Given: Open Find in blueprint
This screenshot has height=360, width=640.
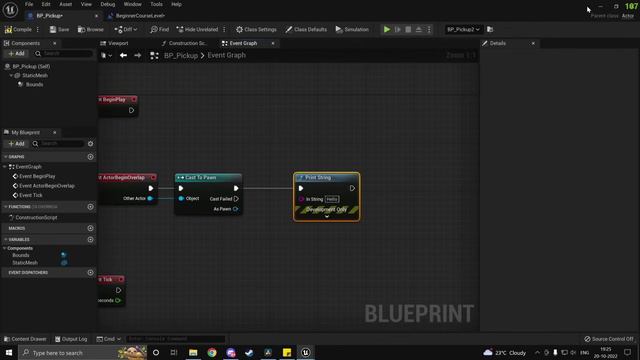Looking at the screenshot, I should [159, 29].
